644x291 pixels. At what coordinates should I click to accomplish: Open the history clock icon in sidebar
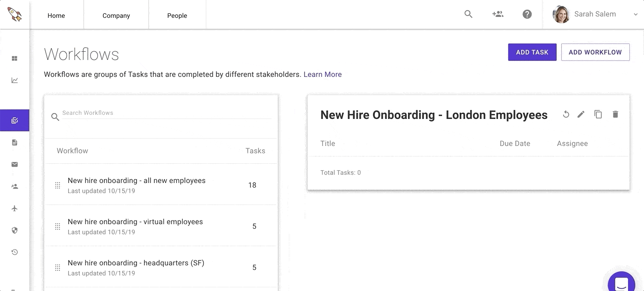tap(15, 252)
